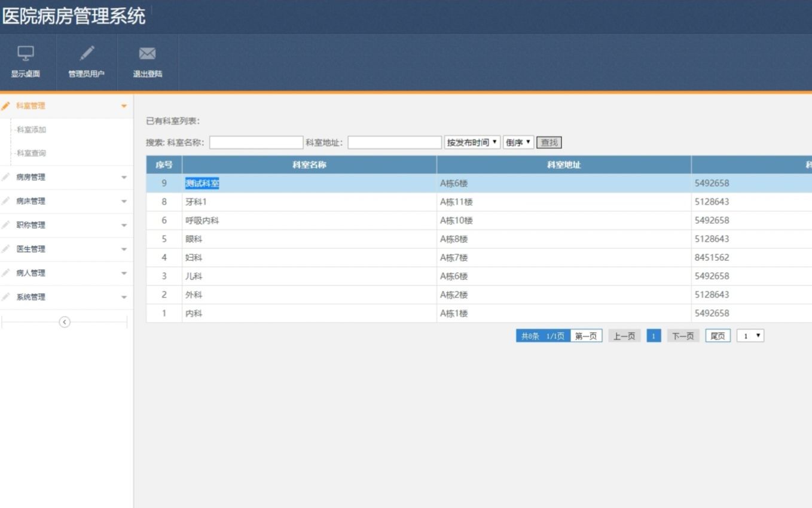Expand the 医生管理 arrow

point(124,250)
